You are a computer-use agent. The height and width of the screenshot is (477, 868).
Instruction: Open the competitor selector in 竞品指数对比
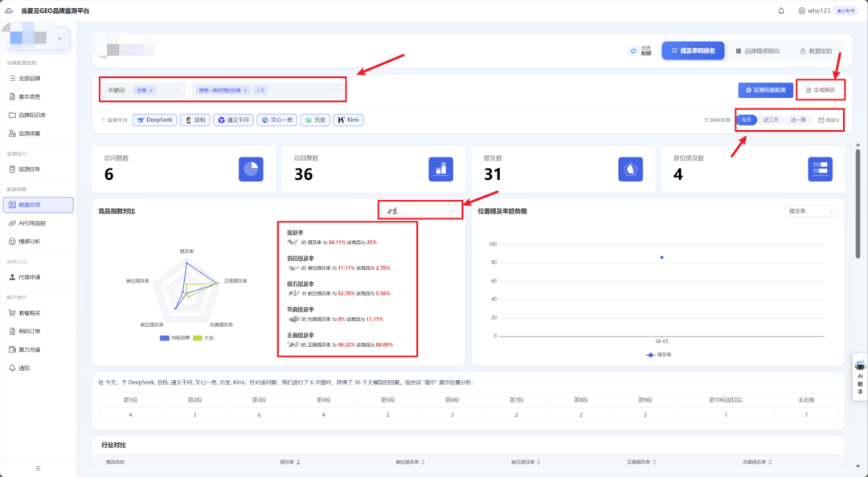420,211
